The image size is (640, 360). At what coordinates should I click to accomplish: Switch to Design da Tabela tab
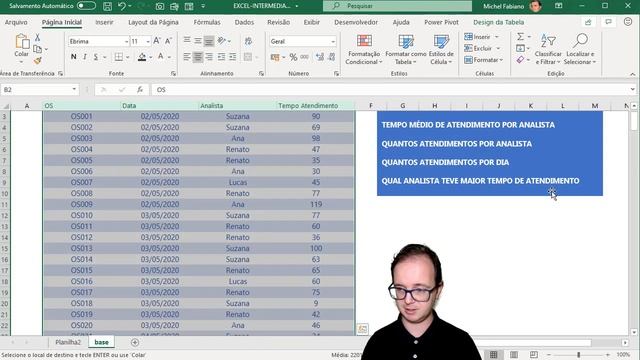[498, 22]
